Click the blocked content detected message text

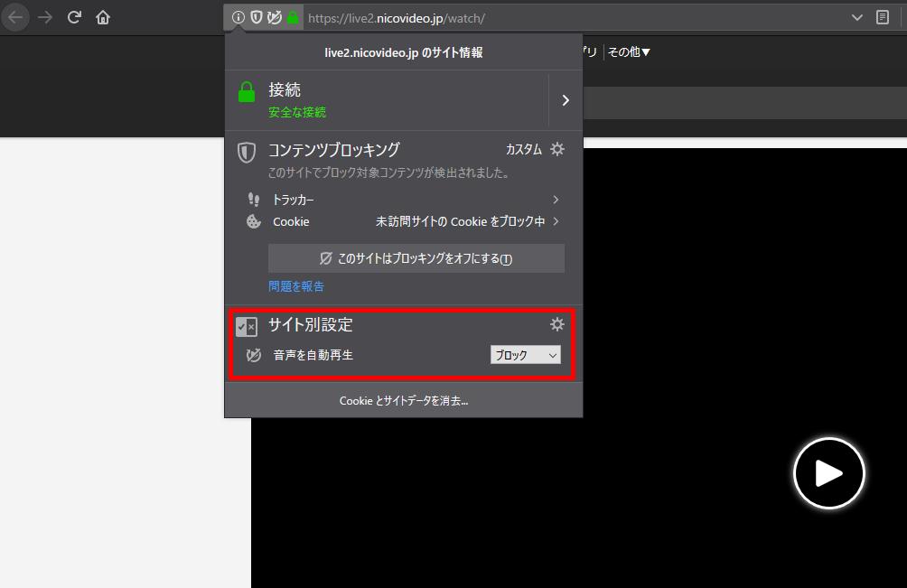(388, 173)
